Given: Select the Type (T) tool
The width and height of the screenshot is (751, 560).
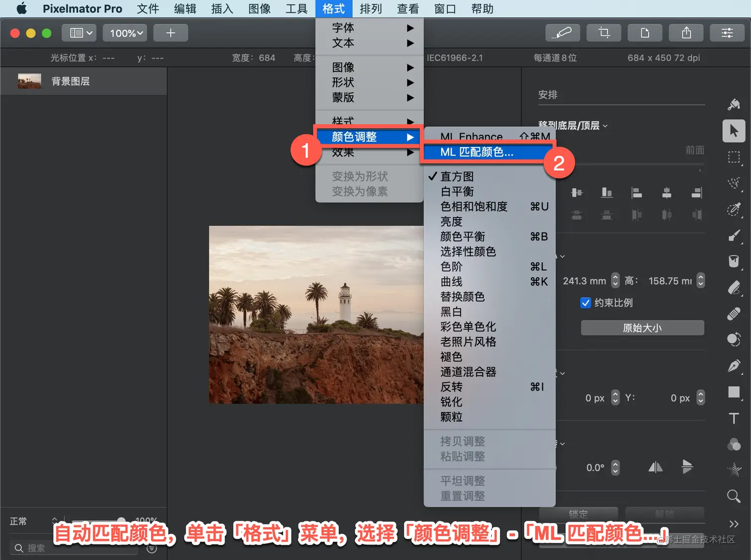Looking at the screenshot, I should click(x=734, y=418).
